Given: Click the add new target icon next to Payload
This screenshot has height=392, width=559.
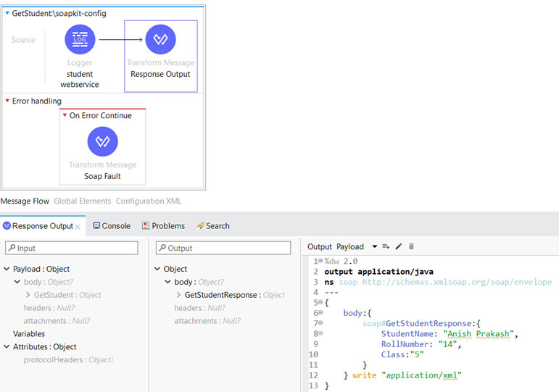Looking at the screenshot, I should coord(386,246).
